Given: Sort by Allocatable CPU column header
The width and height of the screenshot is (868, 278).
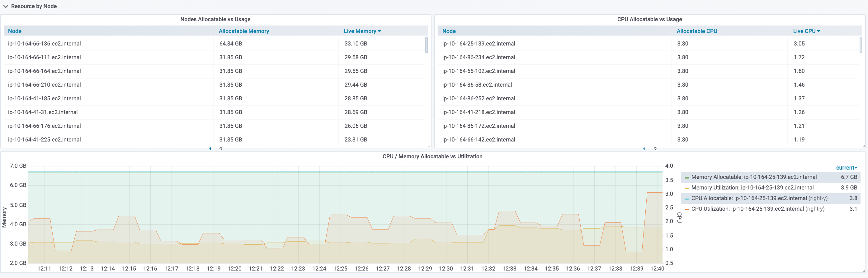Looking at the screenshot, I should 696,31.
